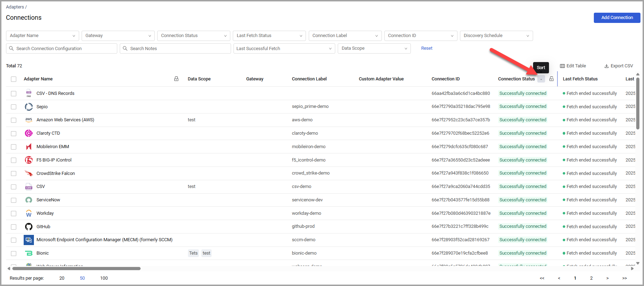
Task: Check the Bionic row checkbox
Action: 13,254
